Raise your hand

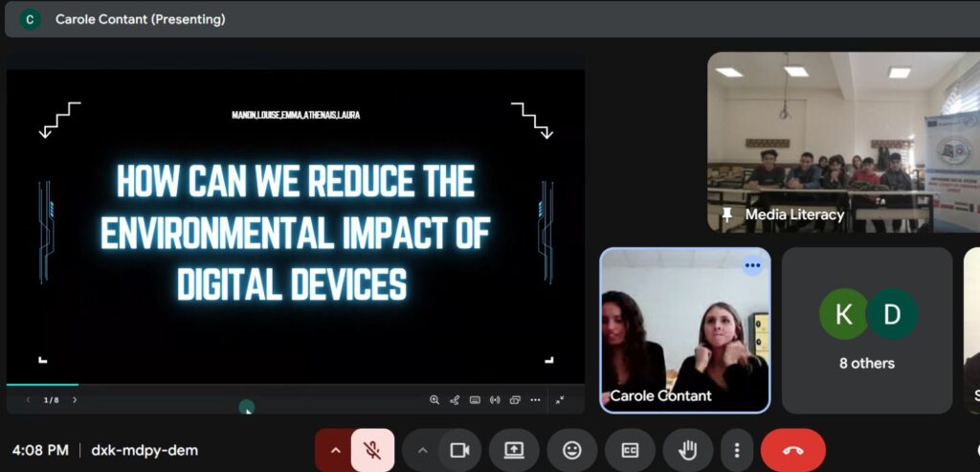click(688, 450)
